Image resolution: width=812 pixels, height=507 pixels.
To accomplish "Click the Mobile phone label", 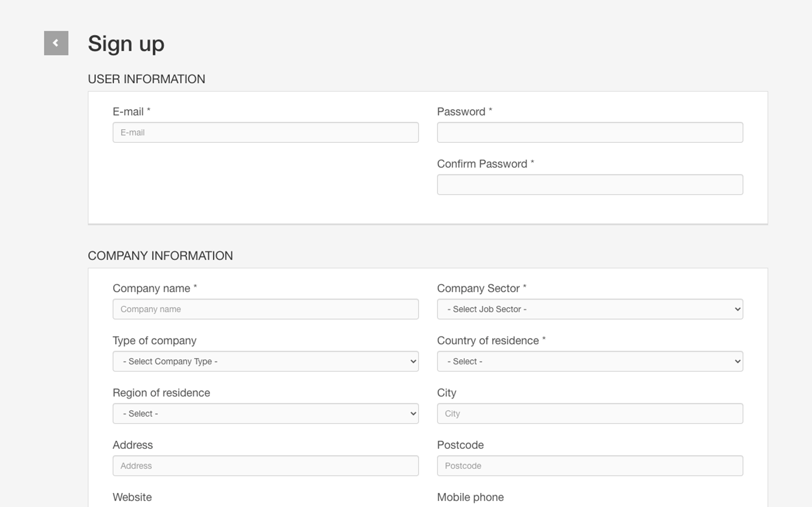I will coord(470,497).
